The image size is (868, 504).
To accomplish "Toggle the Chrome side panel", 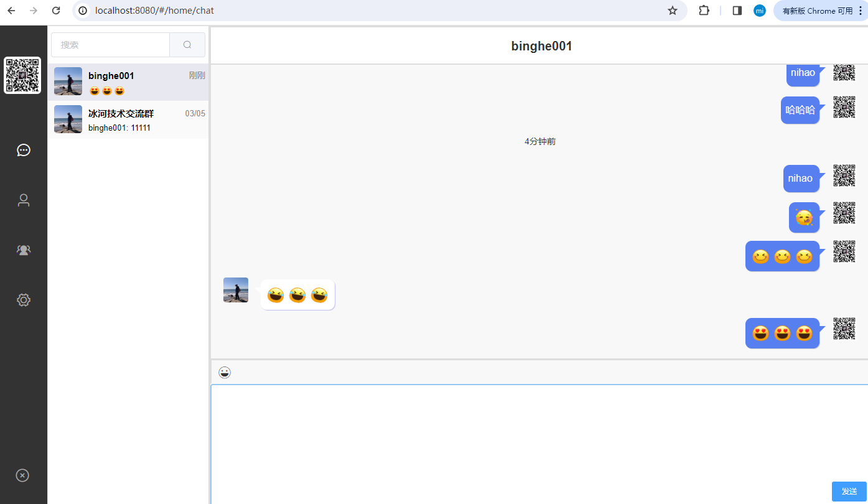I will tap(737, 11).
